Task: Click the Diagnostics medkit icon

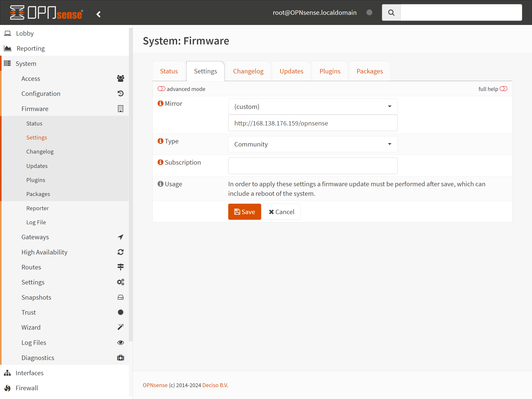Action: click(x=121, y=358)
